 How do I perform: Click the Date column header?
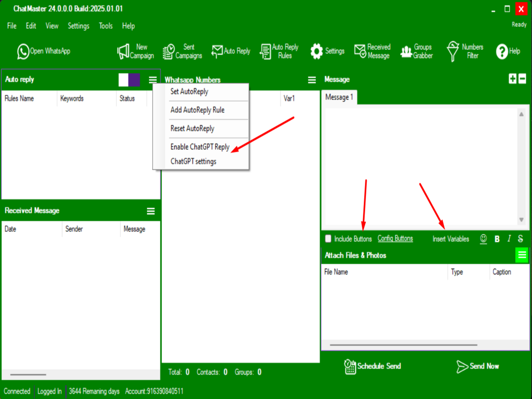pyautogui.click(x=10, y=229)
